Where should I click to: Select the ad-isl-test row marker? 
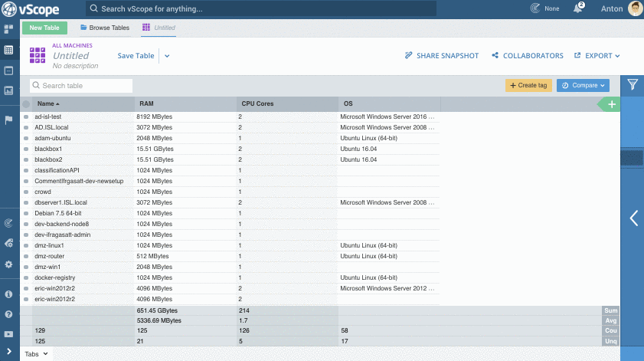pos(26,117)
